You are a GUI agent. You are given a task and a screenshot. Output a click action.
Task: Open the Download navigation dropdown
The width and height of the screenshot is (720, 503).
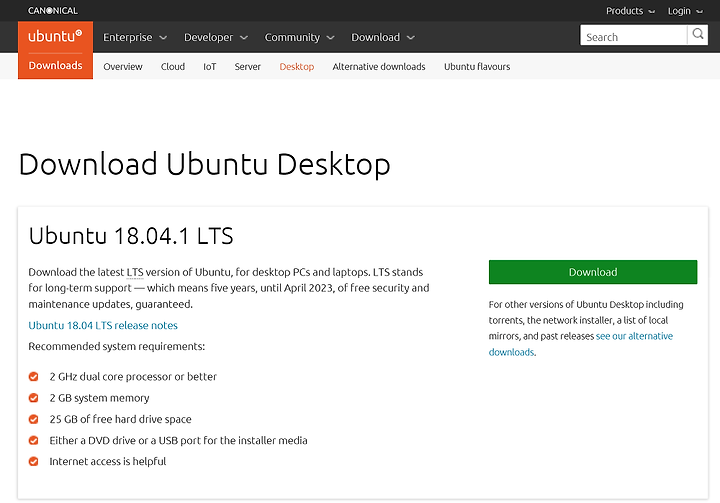click(383, 37)
